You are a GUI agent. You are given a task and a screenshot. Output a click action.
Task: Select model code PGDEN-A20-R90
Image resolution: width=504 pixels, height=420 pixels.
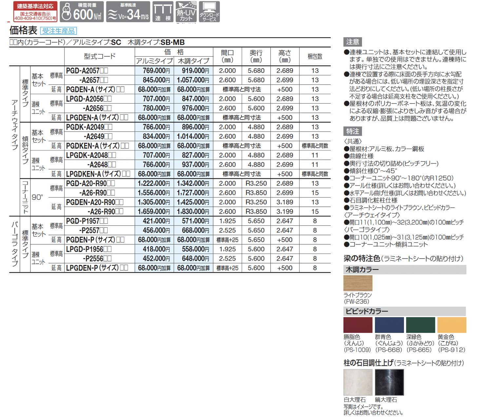pos(95,202)
